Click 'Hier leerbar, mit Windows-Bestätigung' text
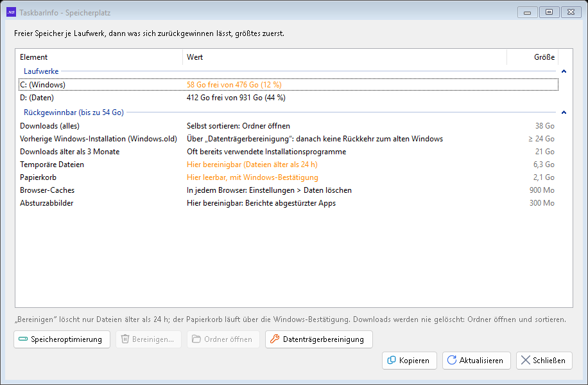This screenshot has height=385, width=588. pos(252,177)
